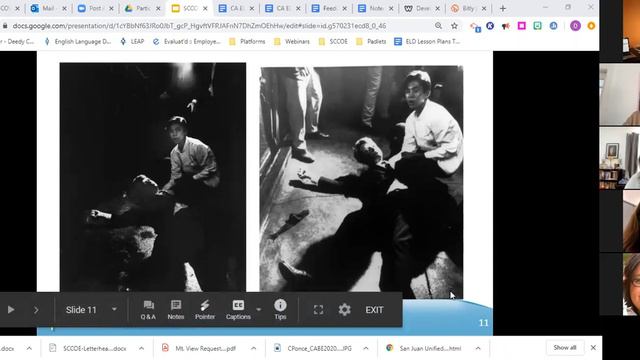Open the SCCOE bookmark folder

point(333,42)
